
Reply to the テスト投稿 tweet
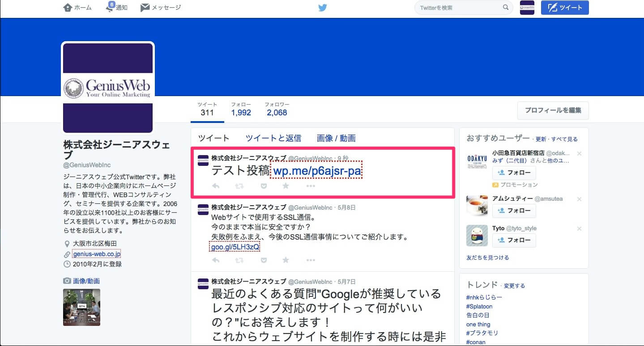pos(216,186)
